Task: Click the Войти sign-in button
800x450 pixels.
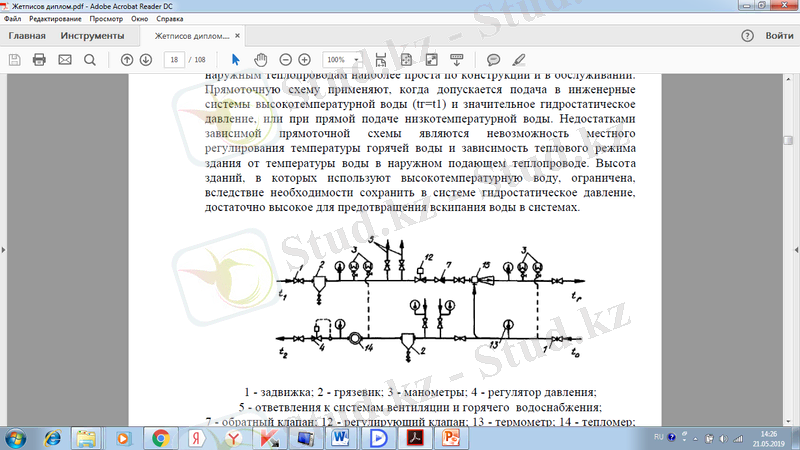Action: [x=780, y=36]
